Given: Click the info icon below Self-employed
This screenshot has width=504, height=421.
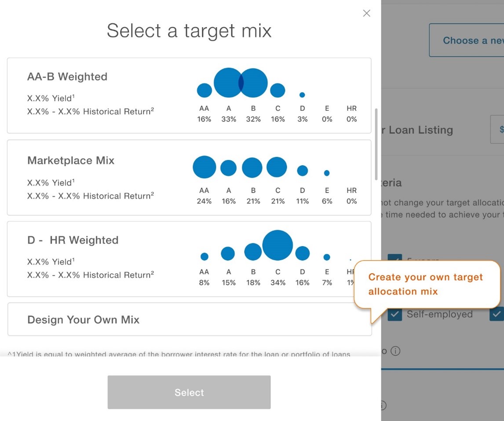Looking at the screenshot, I should coord(395,351).
